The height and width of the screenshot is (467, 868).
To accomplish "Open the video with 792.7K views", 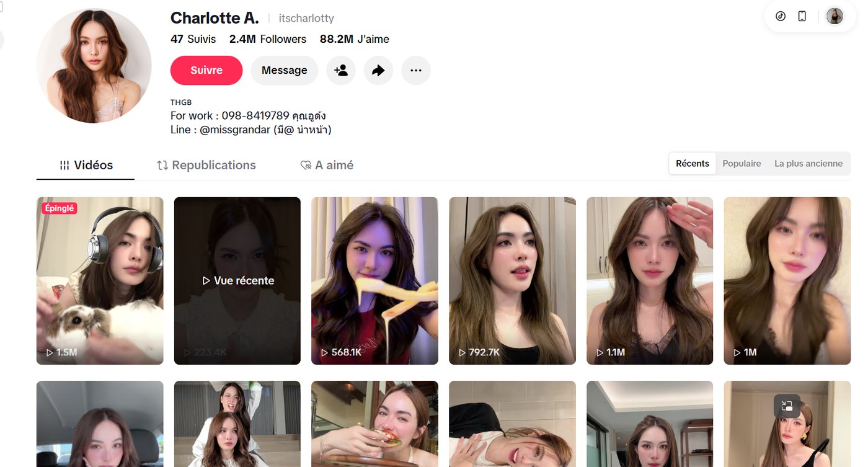I will coord(512,281).
